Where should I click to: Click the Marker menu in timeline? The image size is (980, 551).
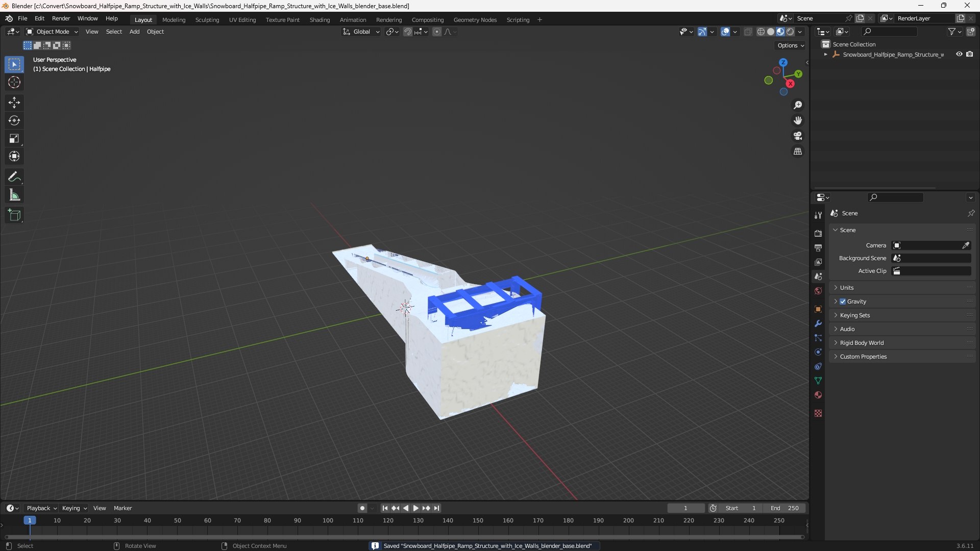(122, 508)
